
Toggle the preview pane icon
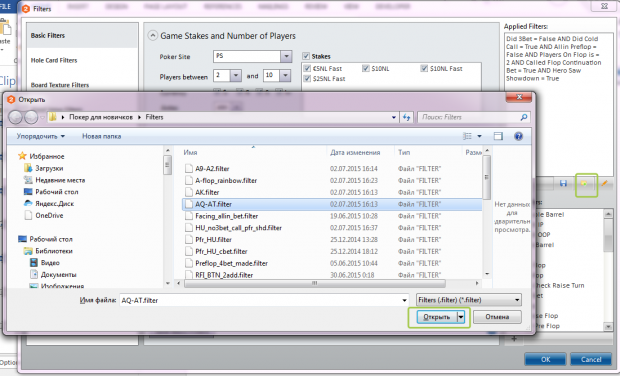coord(498,136)
